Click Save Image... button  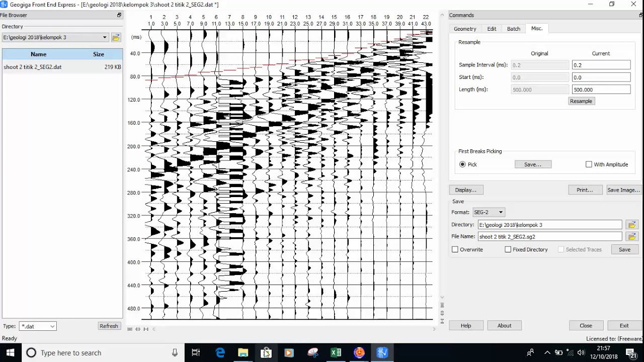click(x=623, y=190)
